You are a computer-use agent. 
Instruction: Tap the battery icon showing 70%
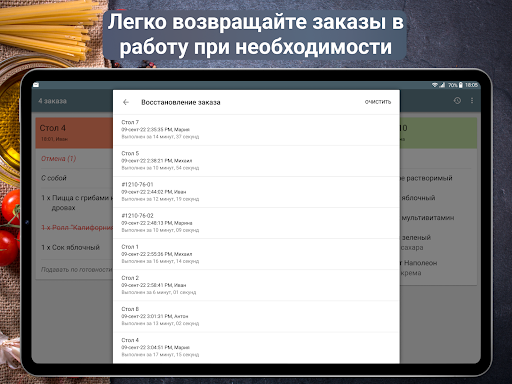[x=461, y=85]
